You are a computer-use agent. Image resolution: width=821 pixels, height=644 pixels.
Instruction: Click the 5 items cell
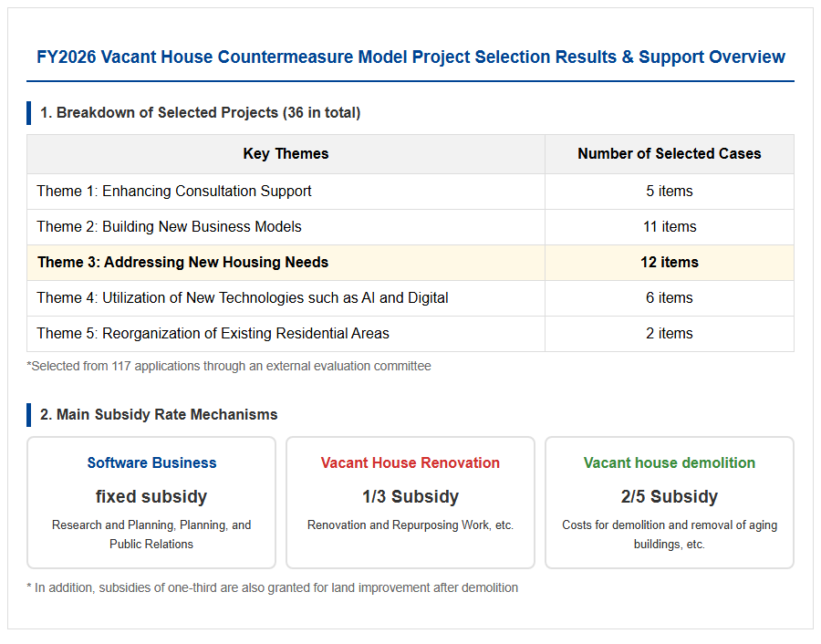point(670,192)
